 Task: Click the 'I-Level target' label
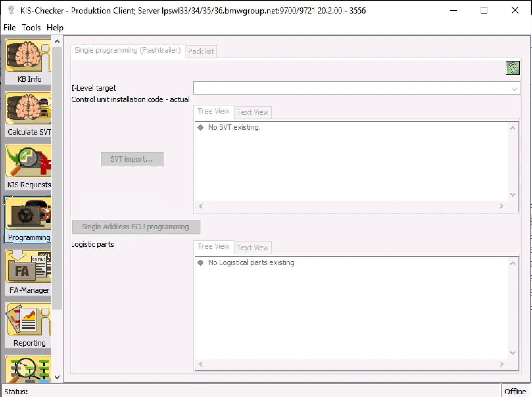click(x=94, y=88)
